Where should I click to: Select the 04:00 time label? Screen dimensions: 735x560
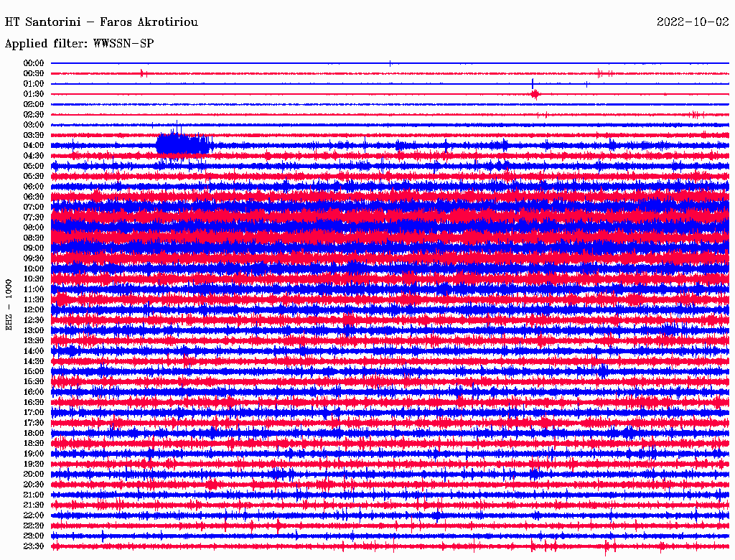click(x=34, y=146)
